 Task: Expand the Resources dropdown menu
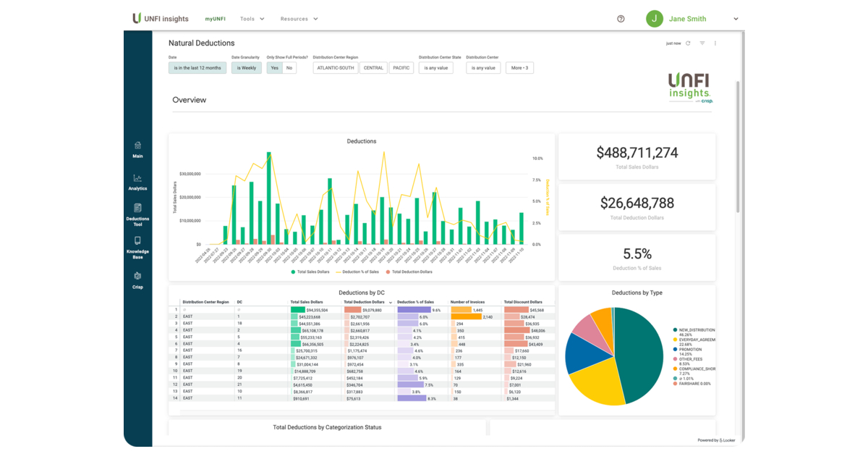[299, 19]
